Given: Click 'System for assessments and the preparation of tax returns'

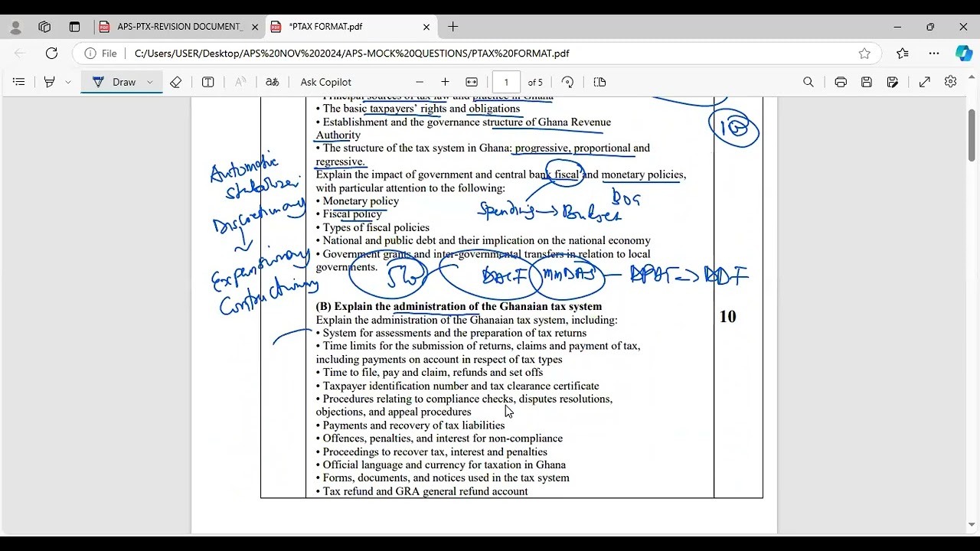Looking at the screenshot, I should pos(455,333).
